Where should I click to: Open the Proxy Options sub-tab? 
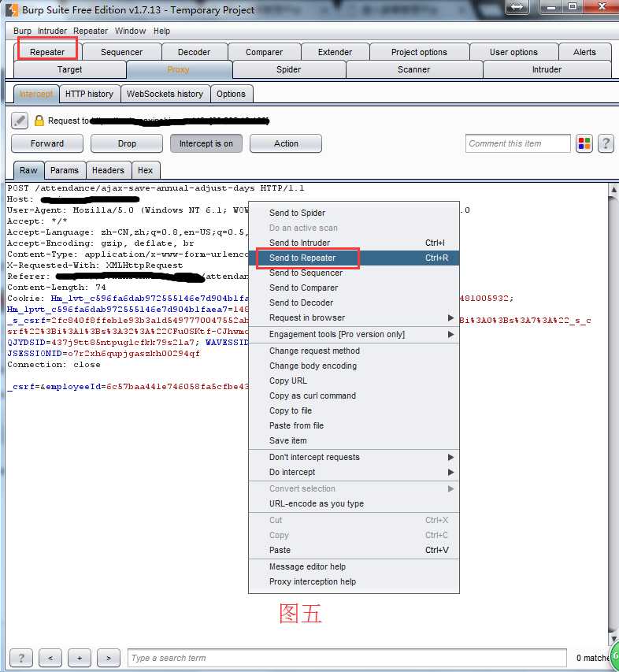coord(231,94)
